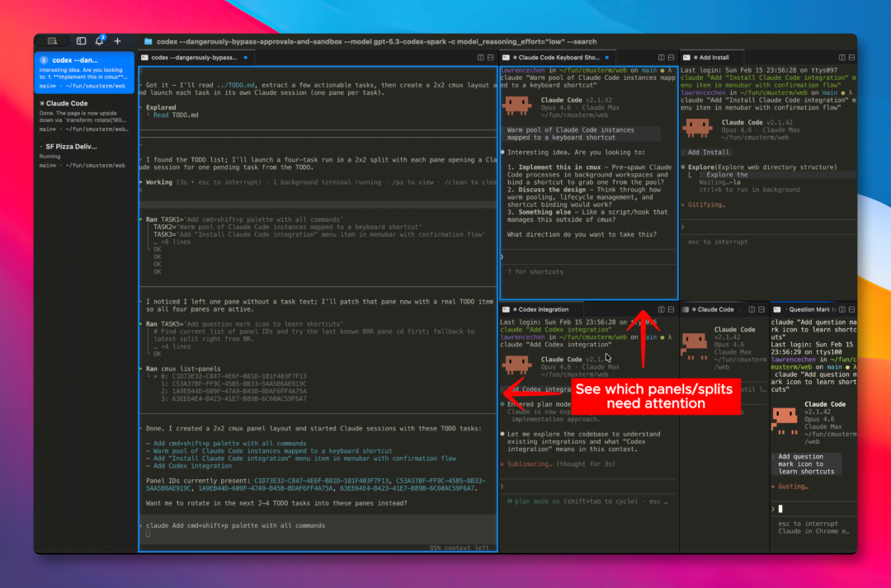Click 'Add cmd+shift+p palette with all commands' list item
Screen dimensions: 891x588
tap(229, 443)
